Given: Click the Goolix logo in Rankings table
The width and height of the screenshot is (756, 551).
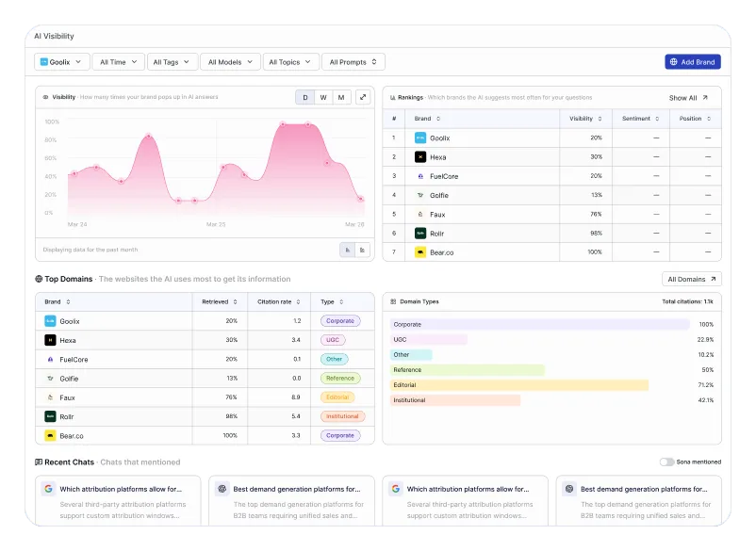Looking at the screenshot, I should [x=420, y=138].
